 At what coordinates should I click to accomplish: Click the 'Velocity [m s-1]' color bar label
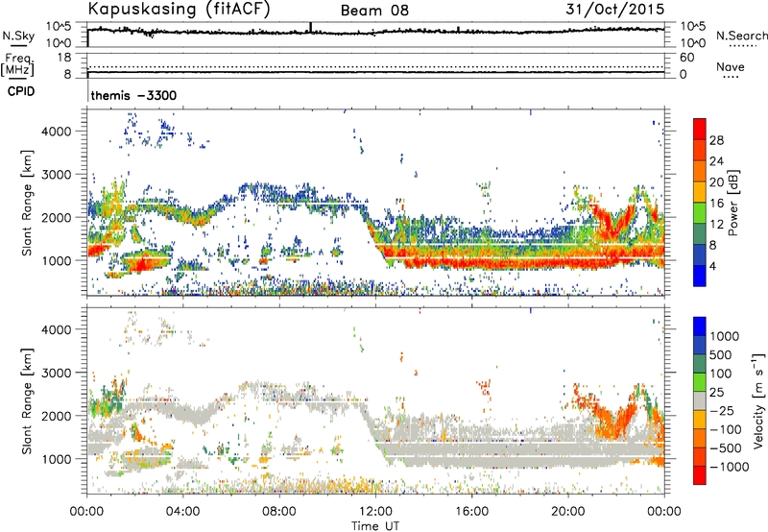tap(758, 399)
